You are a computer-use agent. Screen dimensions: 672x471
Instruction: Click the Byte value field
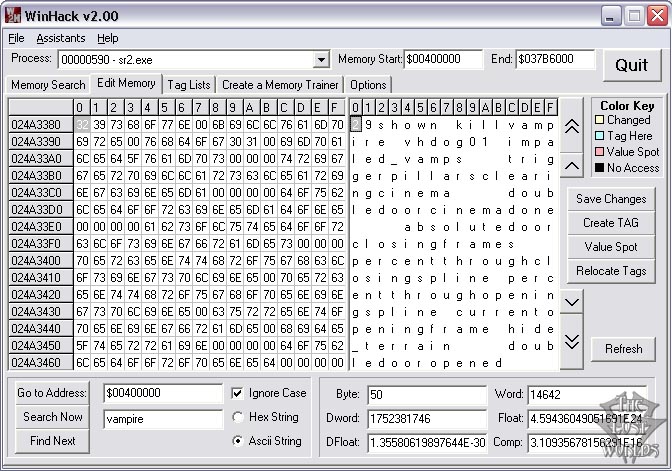427,394
